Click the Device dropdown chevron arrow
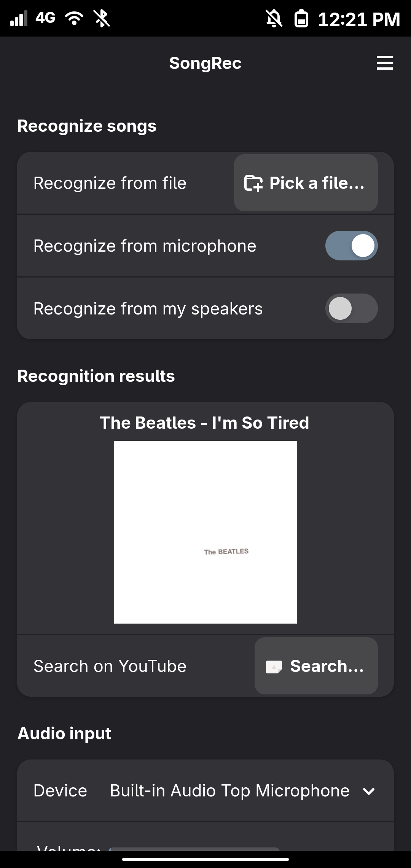411x868 pixels. (369, 791)
